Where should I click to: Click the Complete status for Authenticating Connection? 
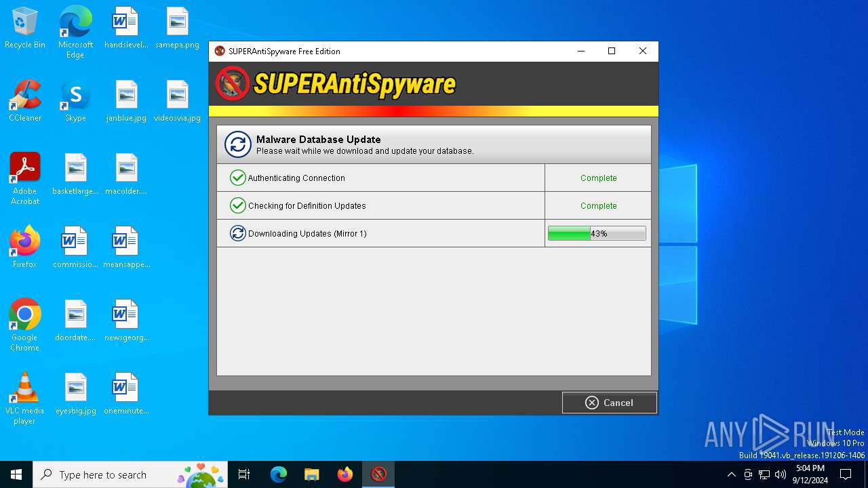coord(598,178)
